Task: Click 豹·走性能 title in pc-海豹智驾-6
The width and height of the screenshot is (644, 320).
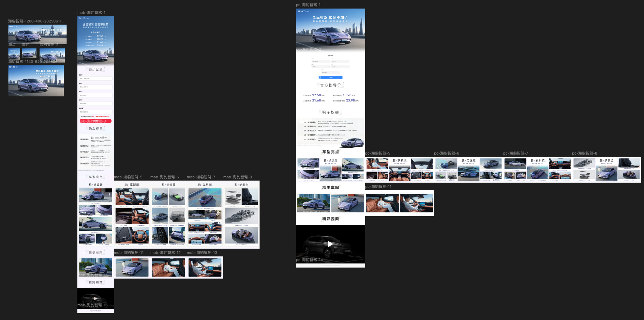Action: pyautogui.click(x=468, y=160)
